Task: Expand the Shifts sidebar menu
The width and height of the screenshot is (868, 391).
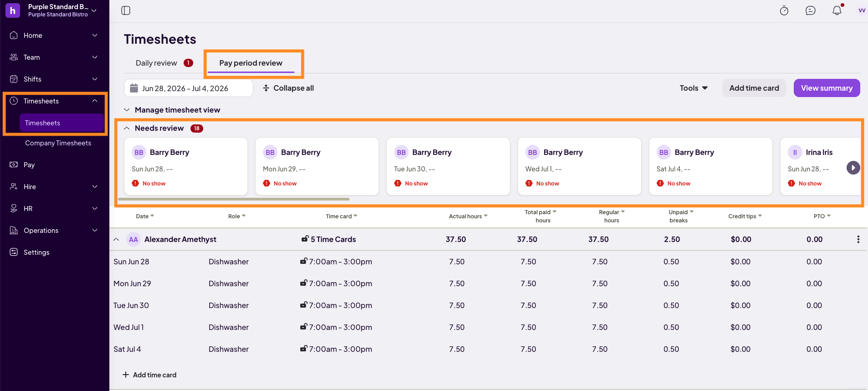Action: [95, 79]
